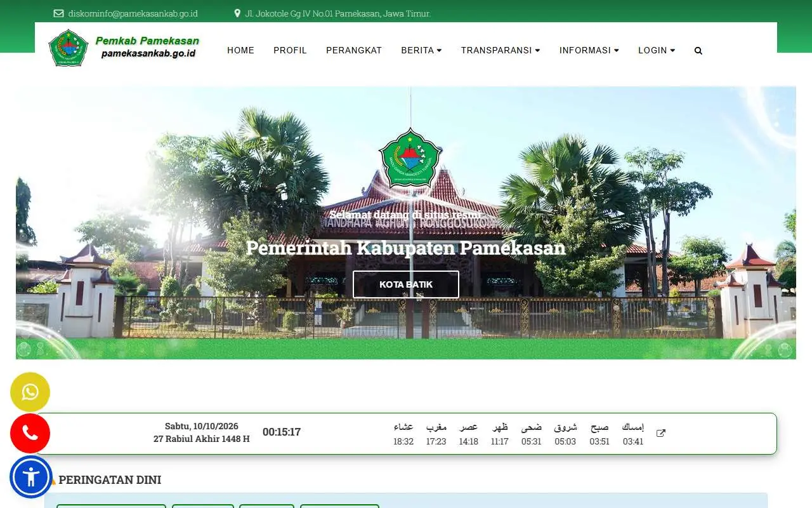The width and height of the screenshot is (812, 508).
Task: Click the diskominfo@pamekasankab.go.id email link
Action: 133,13
